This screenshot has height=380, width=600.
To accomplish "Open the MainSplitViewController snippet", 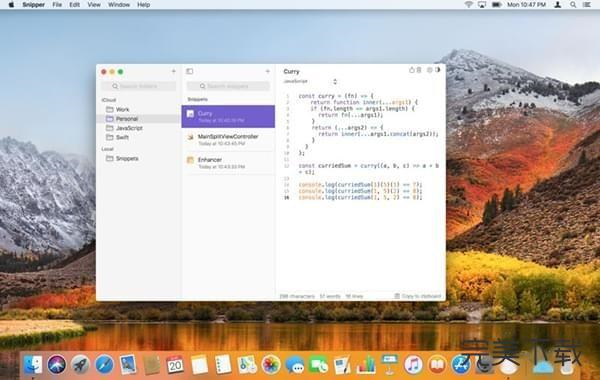I will coord(228,140).
